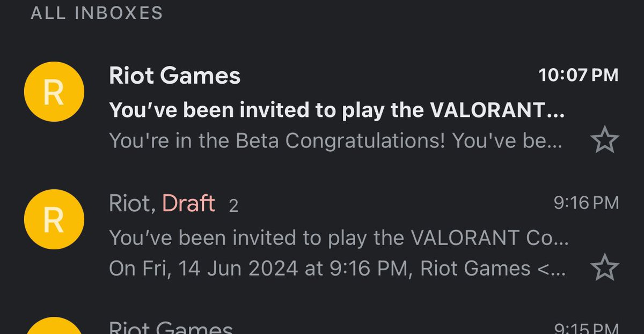644x334 pixels.
Task: Click the 9:16 PM timestamp
Action: pyautogui.click(x=586, y=203)
